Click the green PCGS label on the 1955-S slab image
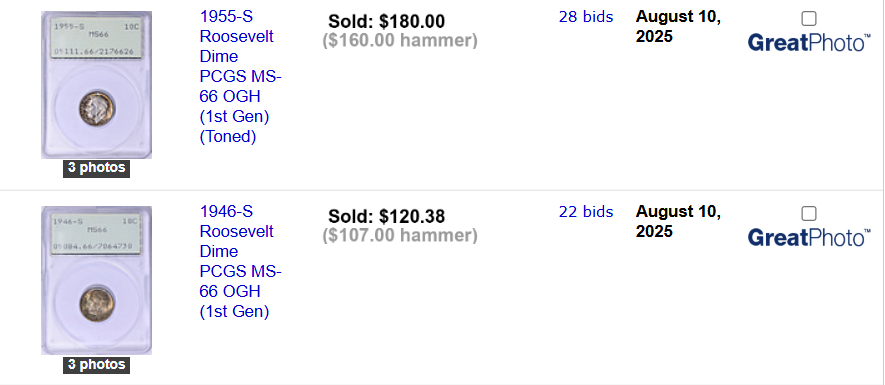Screen dimensions: 885x385 [x=97, y=40]
